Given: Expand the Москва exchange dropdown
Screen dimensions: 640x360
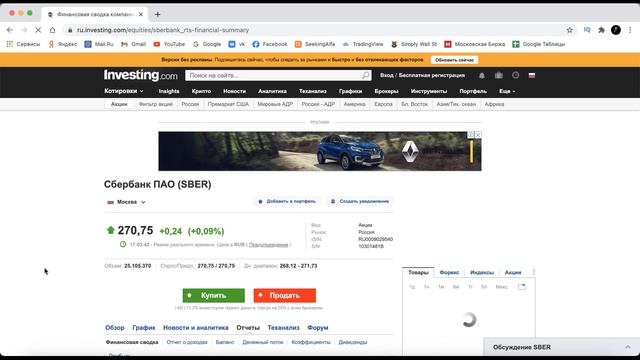Looking at the screenshot, I should coord(127,202).
